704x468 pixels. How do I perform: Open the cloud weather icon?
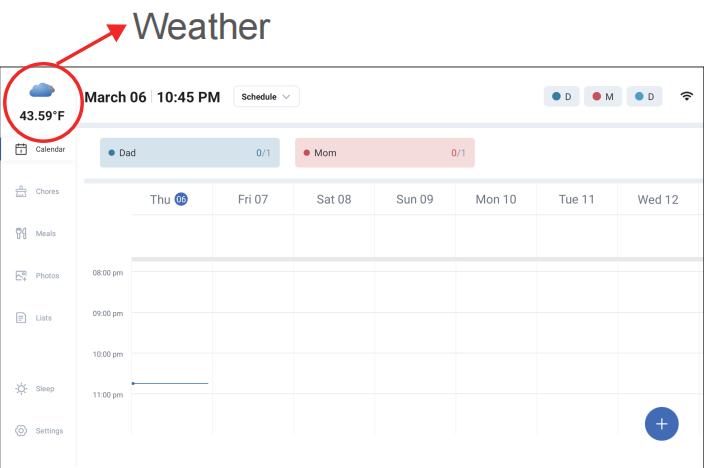point(42,90)
